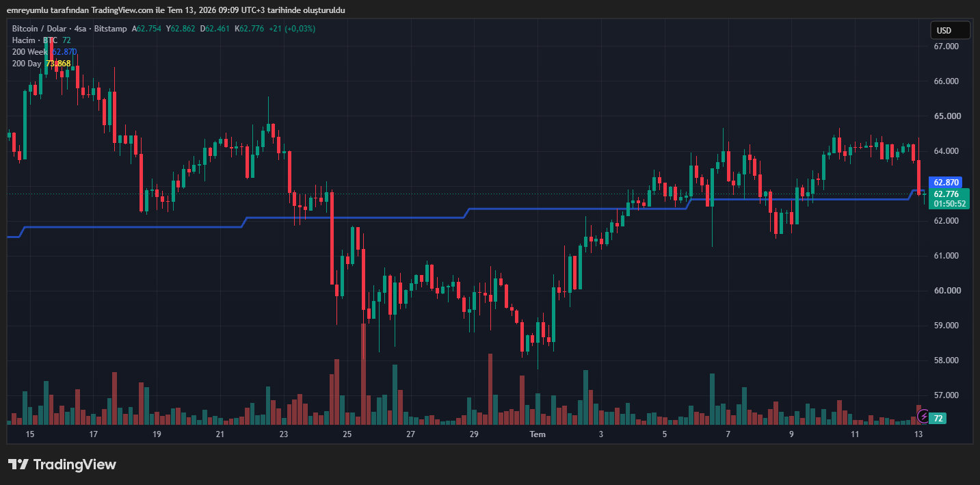The image size is (980, 485).
Task: Click the 62.000 price axis label
Action: pos(946,221)
